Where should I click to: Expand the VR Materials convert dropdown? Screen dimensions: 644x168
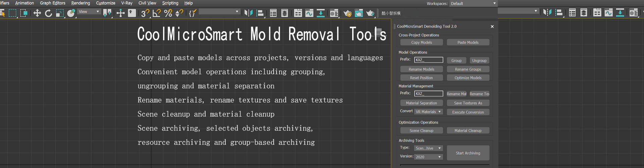pos(428,112)
